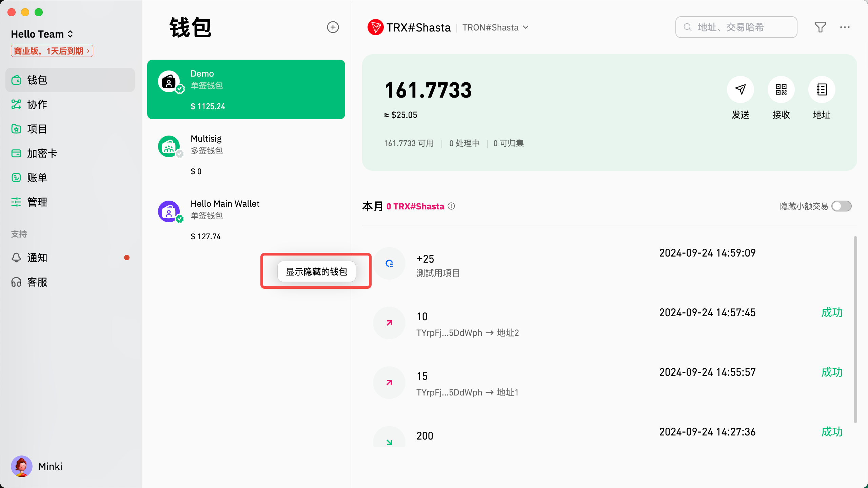This screenshot has height=488, width=868.
Task: Click the Minki user avatar
Action: pos(22,466)
